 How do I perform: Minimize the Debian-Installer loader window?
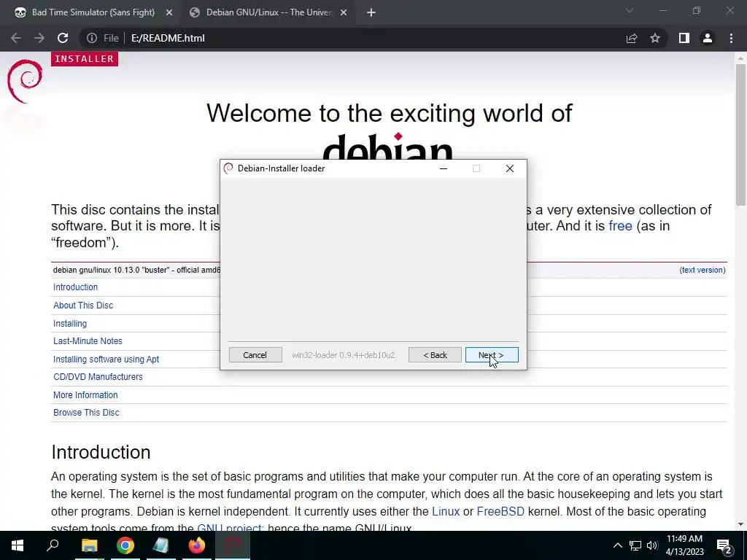444,168
